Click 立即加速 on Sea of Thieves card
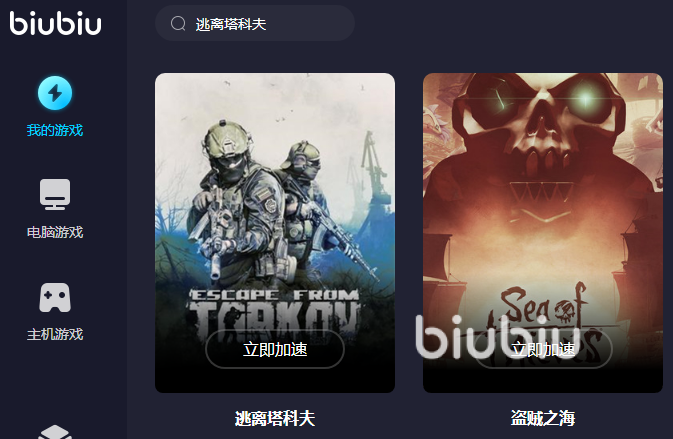The width and height of the screenshot is (673, 439). (x=543, y=349)
